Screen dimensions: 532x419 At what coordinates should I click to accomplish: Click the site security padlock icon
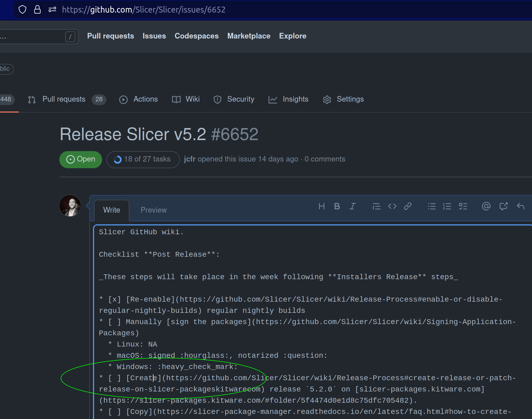(x=37, y=10)
